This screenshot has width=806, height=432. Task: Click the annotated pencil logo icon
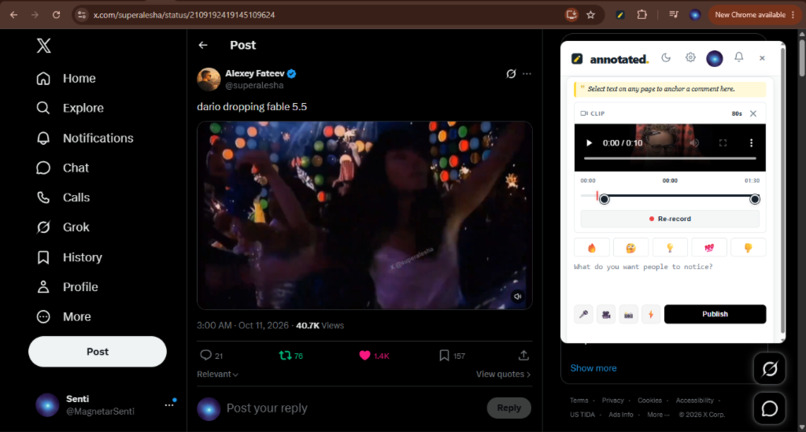[577, 59]
